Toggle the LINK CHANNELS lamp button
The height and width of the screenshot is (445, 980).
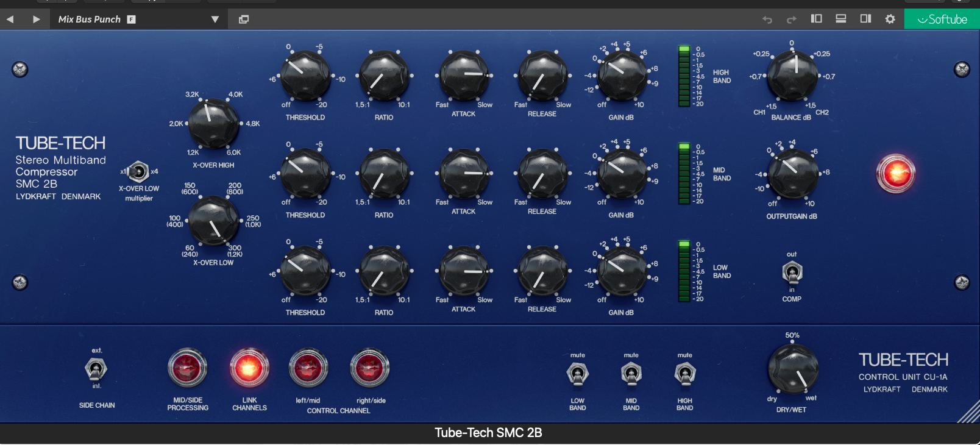249,368
